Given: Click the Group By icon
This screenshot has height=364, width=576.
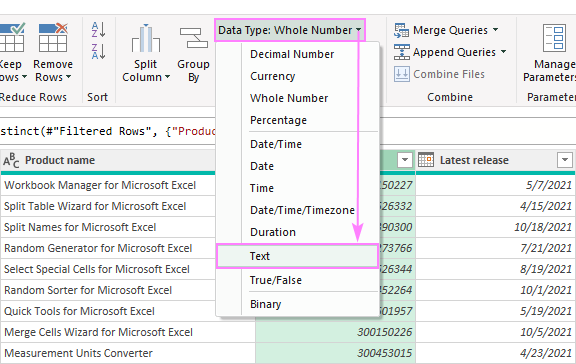Looking at the screenshot, I should point(194,38).
